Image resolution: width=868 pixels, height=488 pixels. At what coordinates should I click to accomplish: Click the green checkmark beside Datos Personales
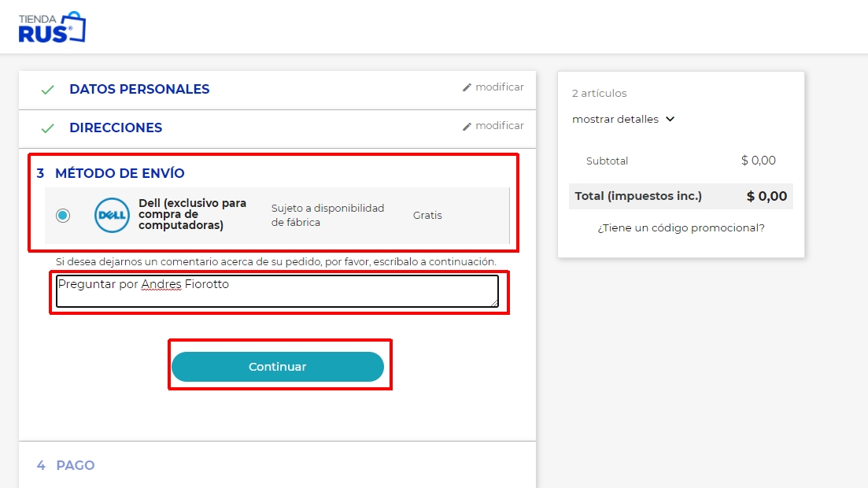coord(48,90)
